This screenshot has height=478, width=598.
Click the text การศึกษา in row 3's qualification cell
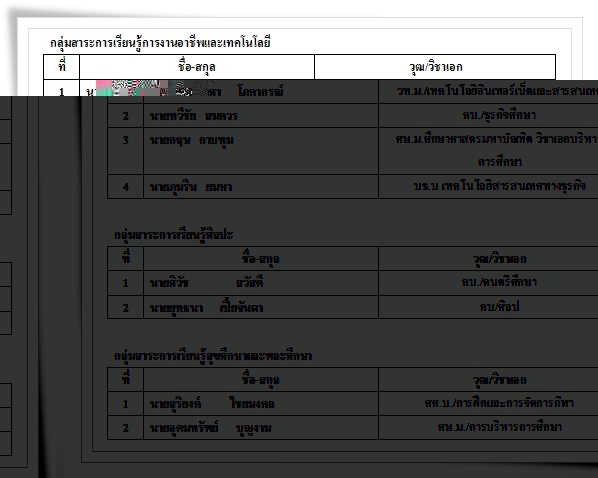(x=500, y=162)
